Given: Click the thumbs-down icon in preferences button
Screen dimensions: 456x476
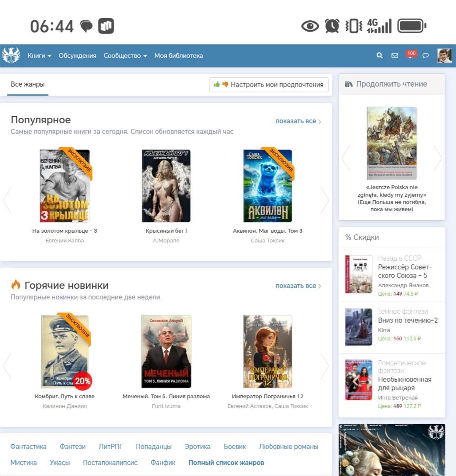Looking at the screenshot, I should [x=225, y=84].
